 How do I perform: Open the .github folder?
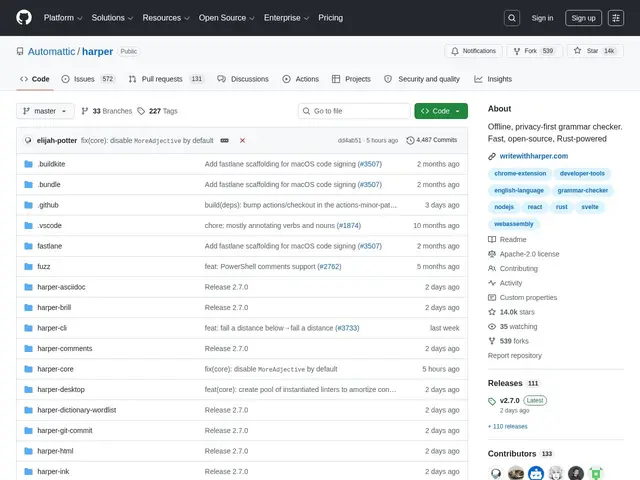[48, 205]
